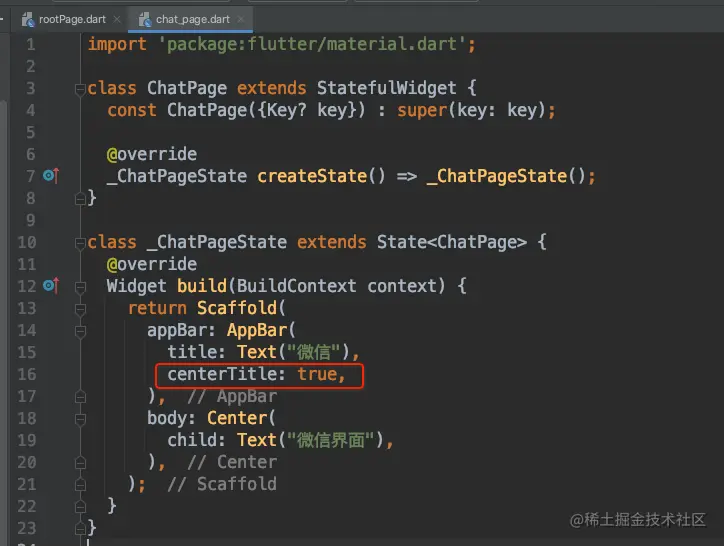Image resolution: width=724 pixels, height=546 pixels.
Task: Click Center constructor on line 18
Action: 237,418
